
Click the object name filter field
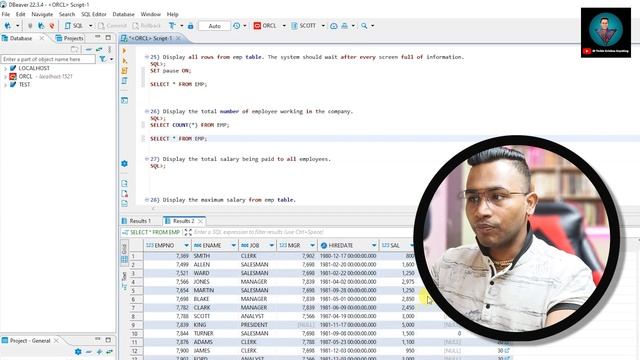point(48,59)
